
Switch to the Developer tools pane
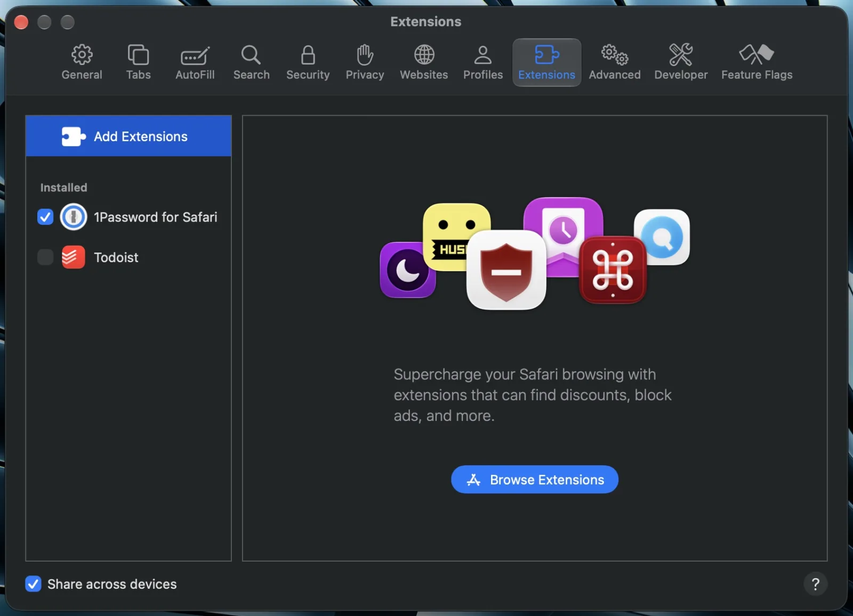681,62
